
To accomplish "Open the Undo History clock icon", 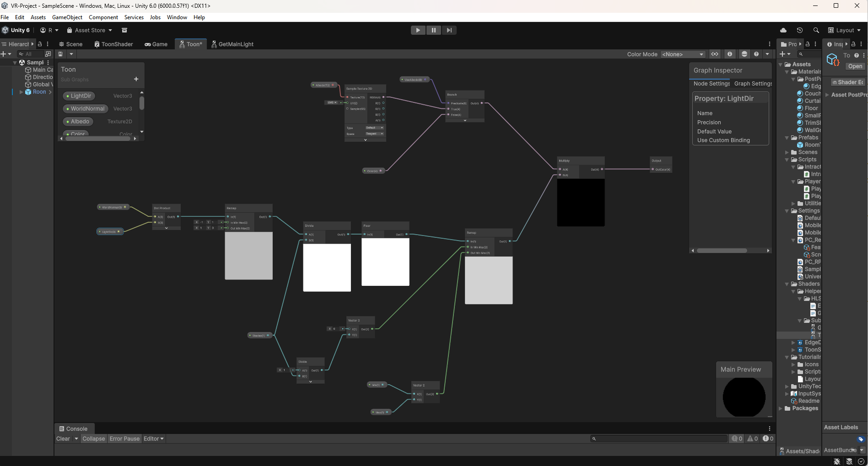I will click(x=800, y=30).
